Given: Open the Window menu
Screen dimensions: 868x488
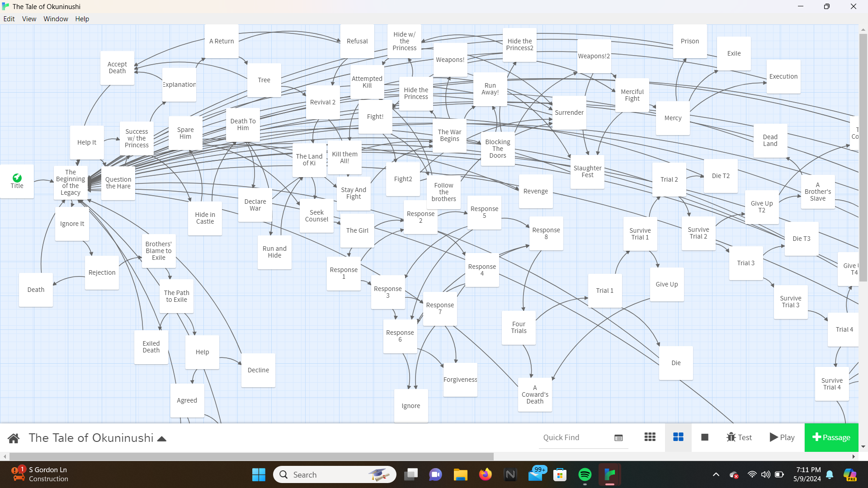Looking at the screenshot, I should (56, 19).
